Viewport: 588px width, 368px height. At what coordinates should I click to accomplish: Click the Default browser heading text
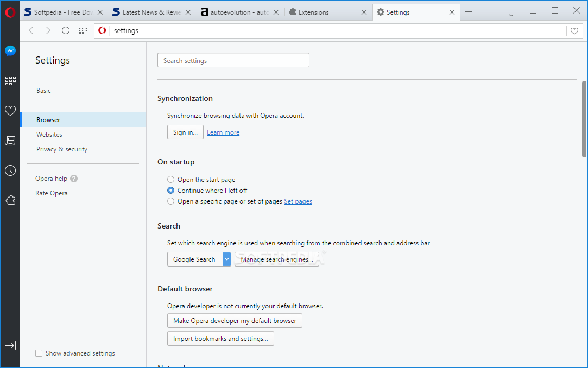tap(185, 289)
